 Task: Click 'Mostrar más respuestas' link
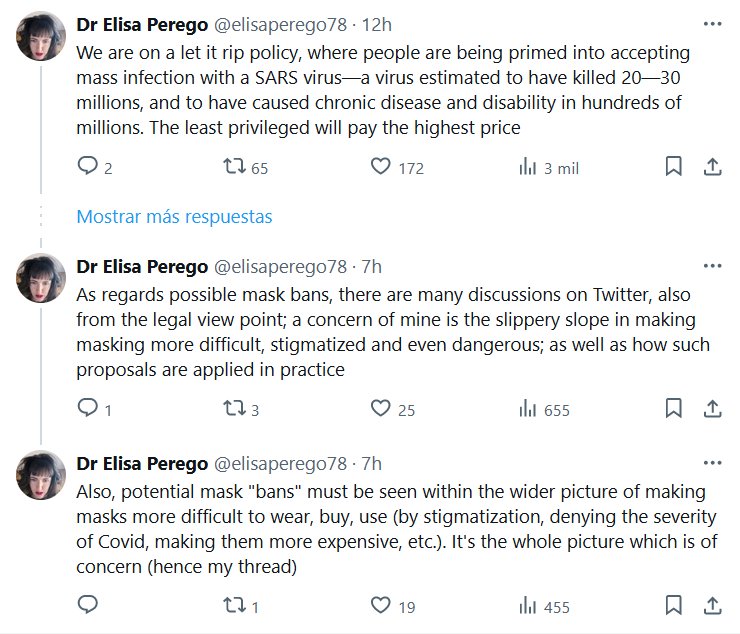tap(174, 216)
